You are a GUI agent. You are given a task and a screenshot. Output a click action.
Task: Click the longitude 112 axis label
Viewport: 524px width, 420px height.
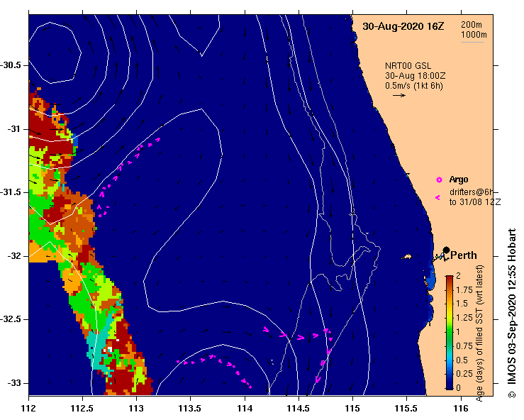tap(29, 409)
